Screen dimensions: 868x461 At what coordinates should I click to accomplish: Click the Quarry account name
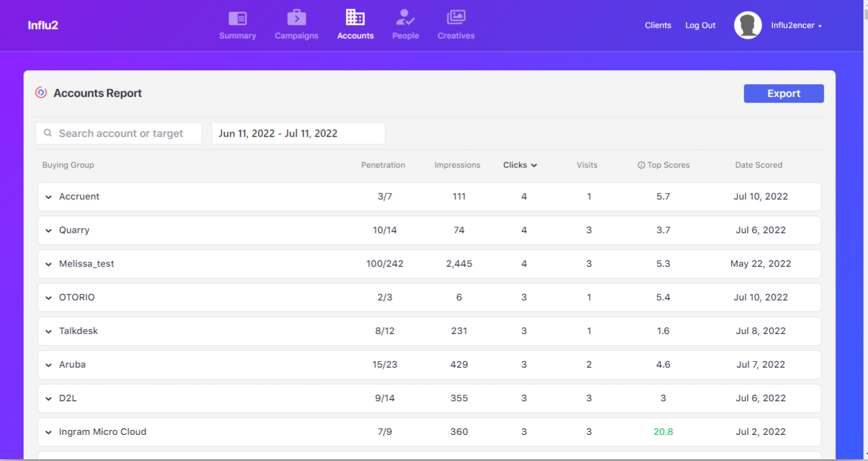pyautogui.click(x=74, y=230)
